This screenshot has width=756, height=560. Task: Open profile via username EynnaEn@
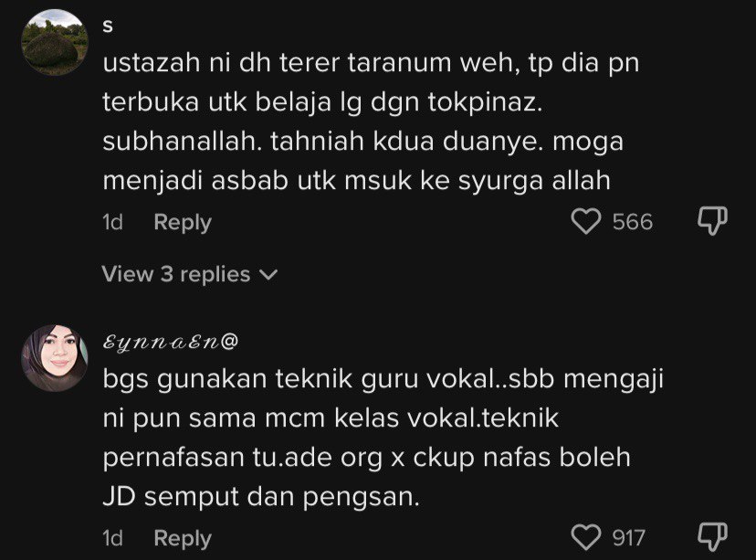170,342
